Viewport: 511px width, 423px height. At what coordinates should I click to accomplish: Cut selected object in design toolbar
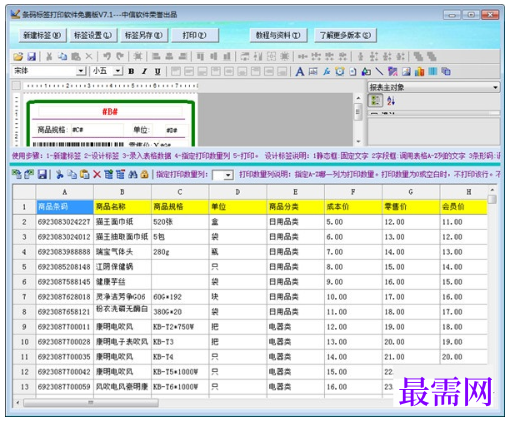click(x=49, y=57)
